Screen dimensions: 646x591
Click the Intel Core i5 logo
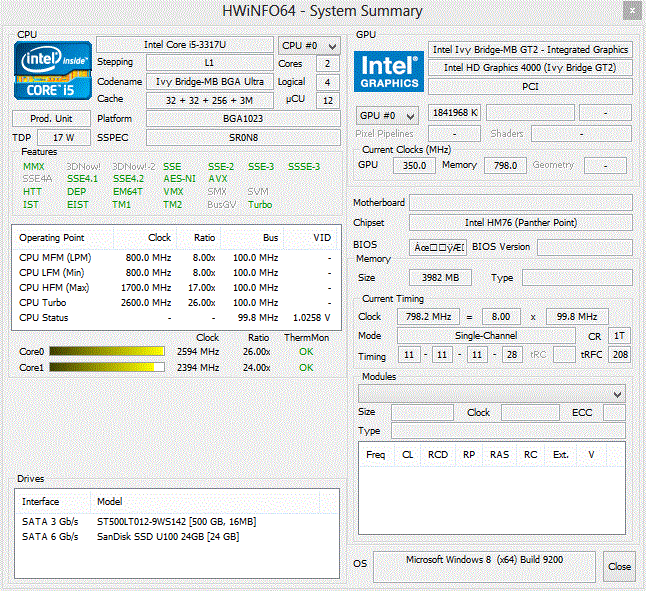[53, 70]
